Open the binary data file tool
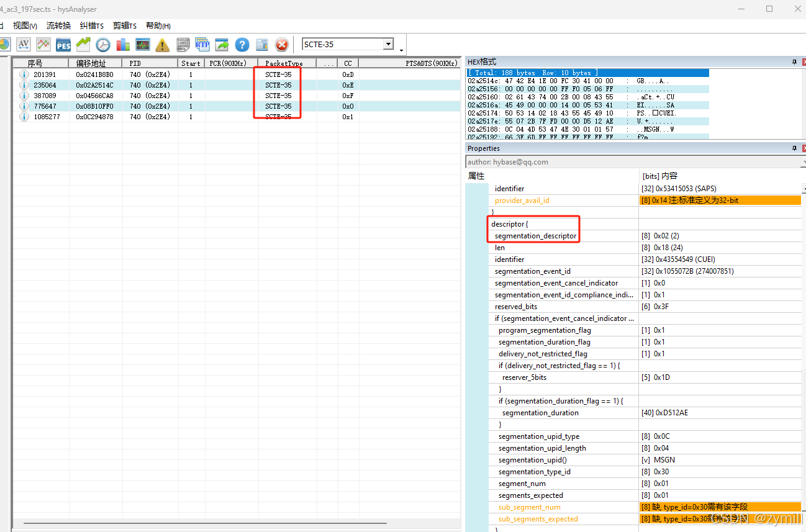This screenshot has height=532, width=806. tap(183, 44)
